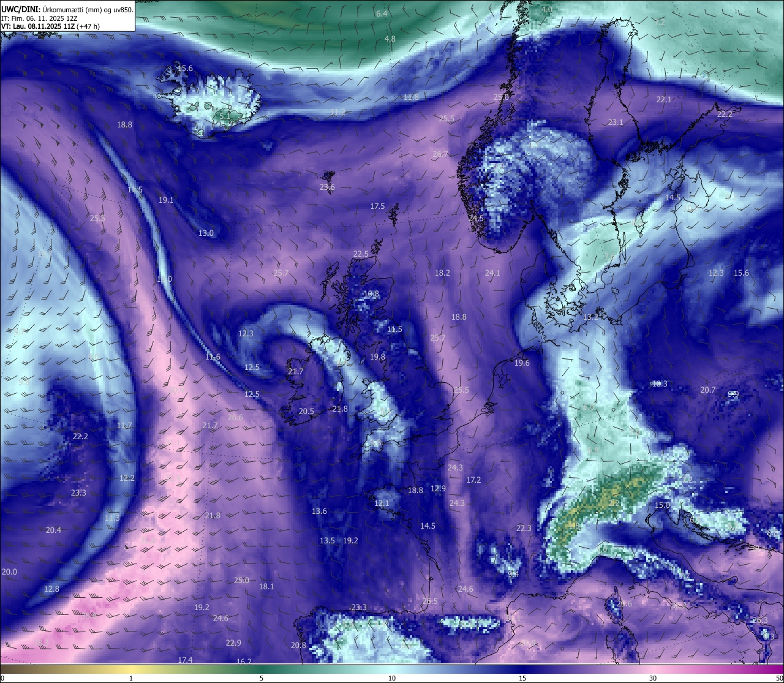Click the UWC/DINI Úrkomumætti title text
The width and height of the screenshot is (784, 683).
(67, 10)
